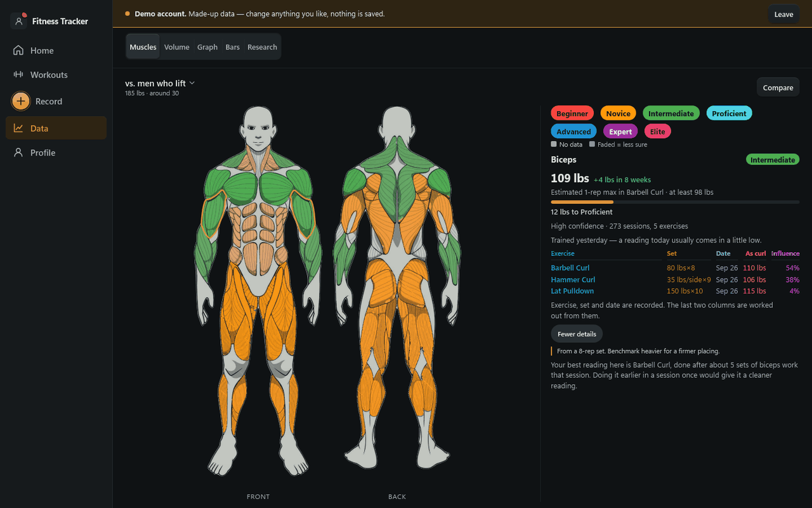This screenshot has width=812, height=508.
Task: Open the Volume tab
Action: pos(176,47)
